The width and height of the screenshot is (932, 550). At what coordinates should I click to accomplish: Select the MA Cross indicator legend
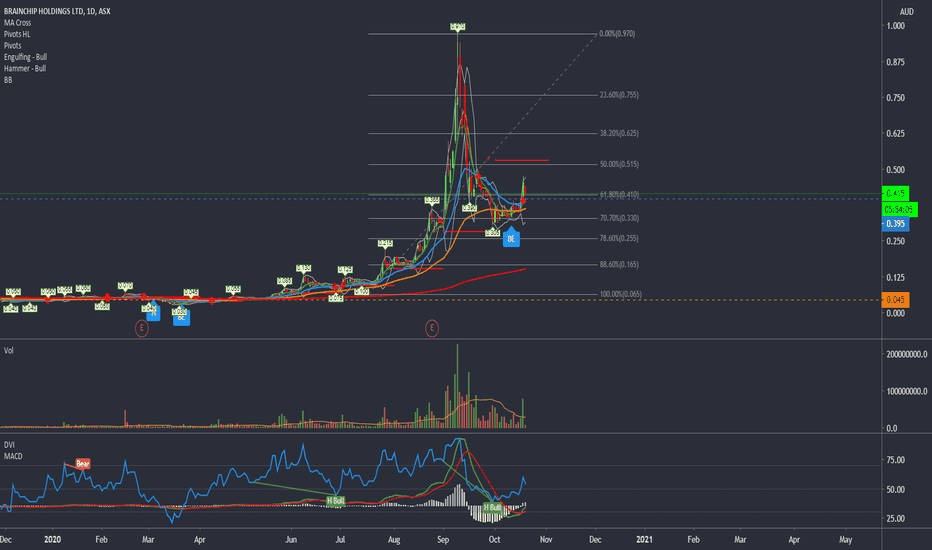point(17,23)
